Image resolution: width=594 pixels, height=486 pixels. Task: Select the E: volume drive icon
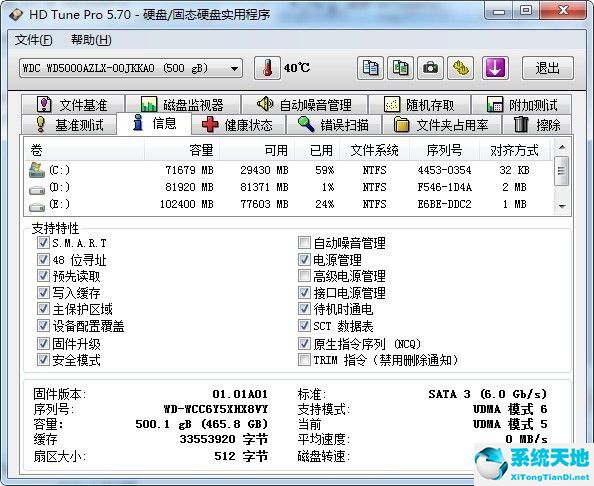click(37, 207)
